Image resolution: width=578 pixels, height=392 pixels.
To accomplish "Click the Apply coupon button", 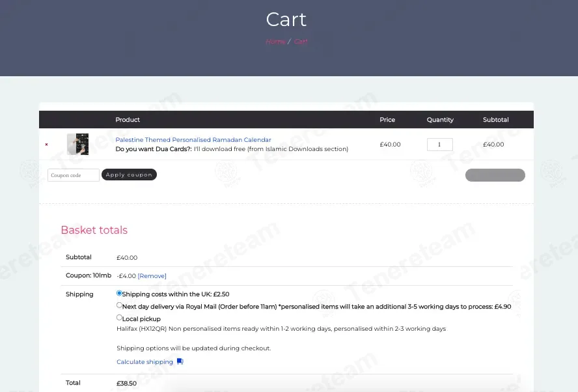I will 129,175.
